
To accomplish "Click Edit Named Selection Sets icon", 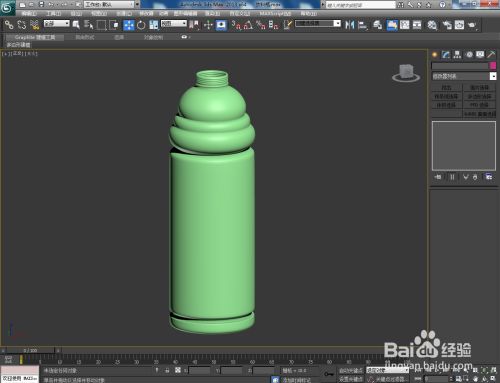I will point(288,25).
